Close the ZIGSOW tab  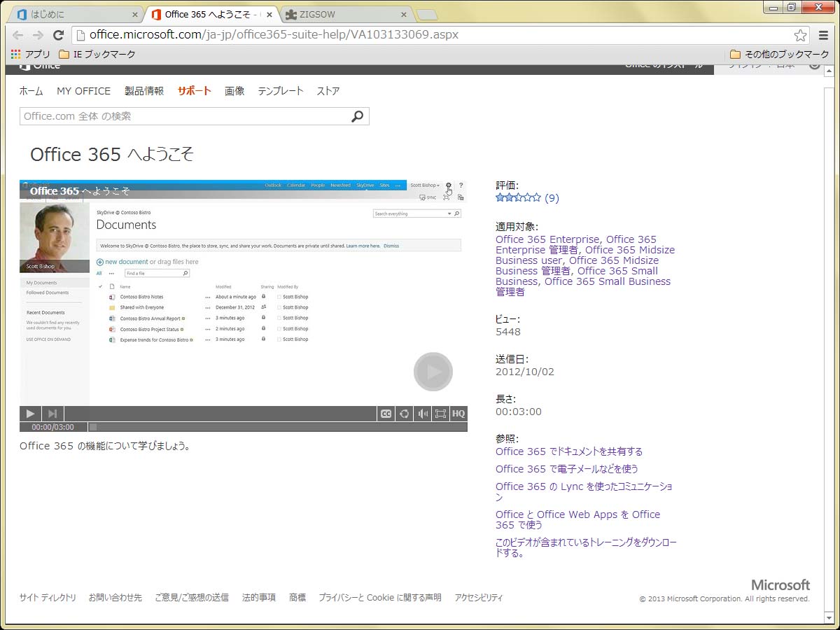point(404,15)
